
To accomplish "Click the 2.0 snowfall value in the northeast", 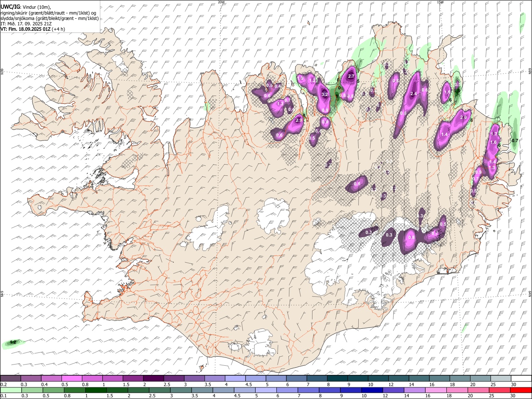I will click(x=464, y=117).
